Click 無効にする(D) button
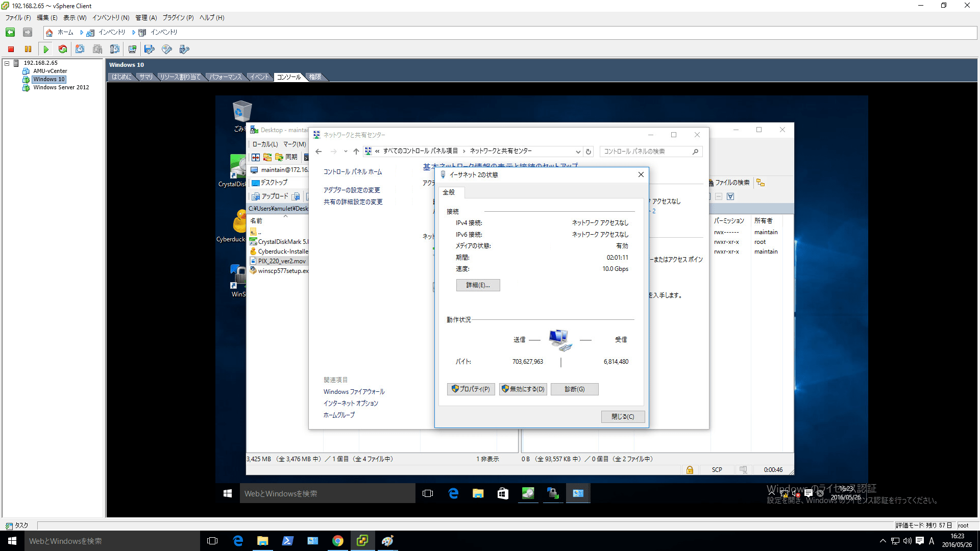Screen dimensions: 980x551 (x=523, y=389)
